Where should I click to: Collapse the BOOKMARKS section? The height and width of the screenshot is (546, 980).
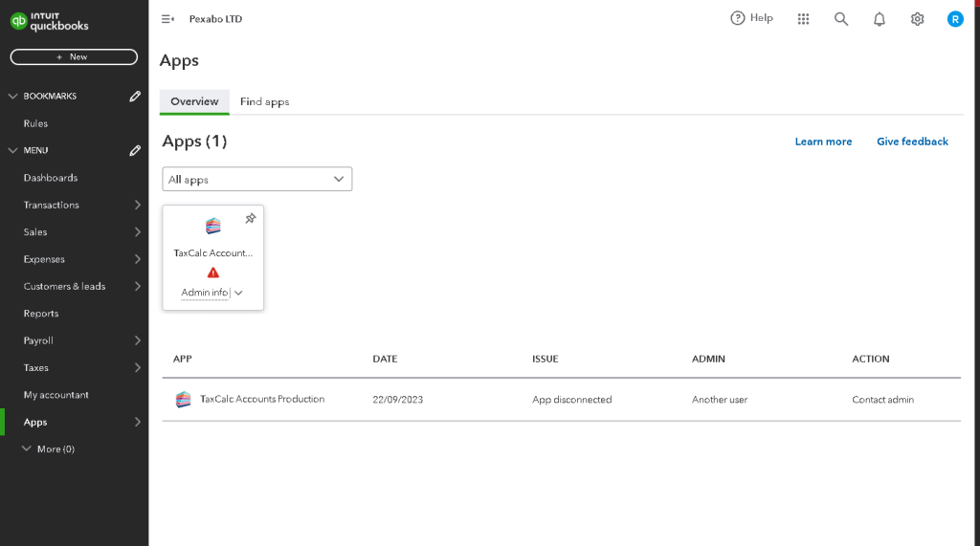[12, 97]
